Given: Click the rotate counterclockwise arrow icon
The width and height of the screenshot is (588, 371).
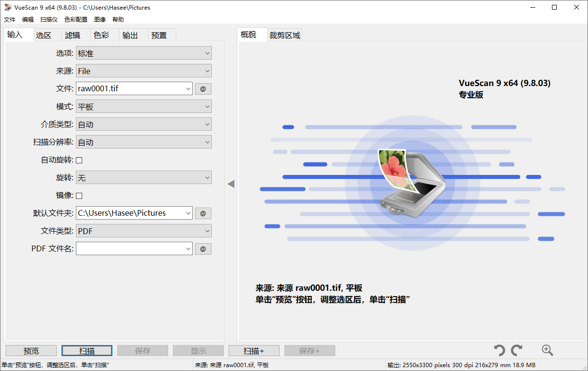Looking at the screenshot, I should click(500, 350).
